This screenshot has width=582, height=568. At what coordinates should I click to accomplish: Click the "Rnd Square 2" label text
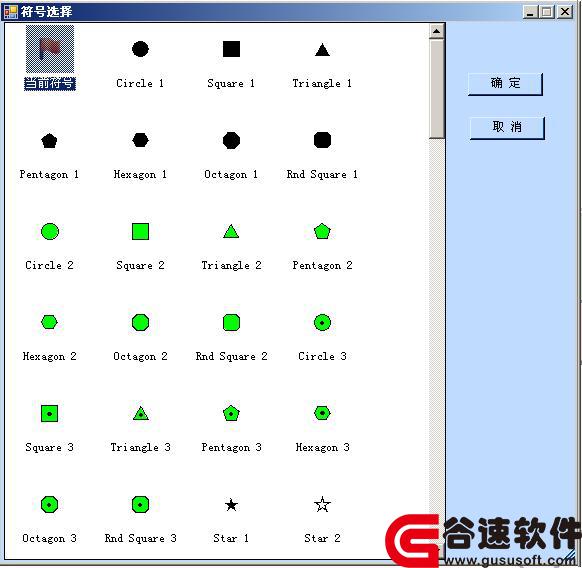tap(231, 356)
